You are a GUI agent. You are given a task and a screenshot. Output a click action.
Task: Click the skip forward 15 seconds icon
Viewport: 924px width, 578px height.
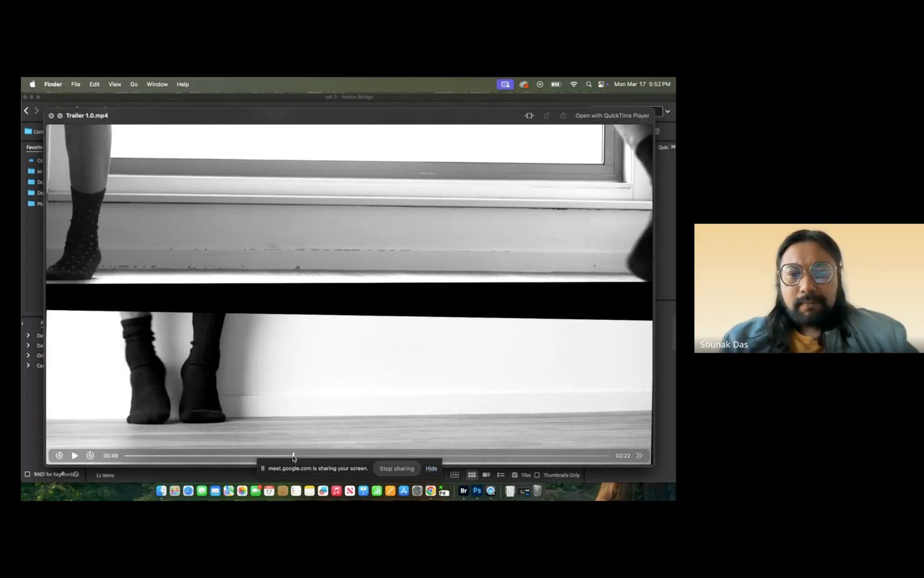click(x=90, y=455)
